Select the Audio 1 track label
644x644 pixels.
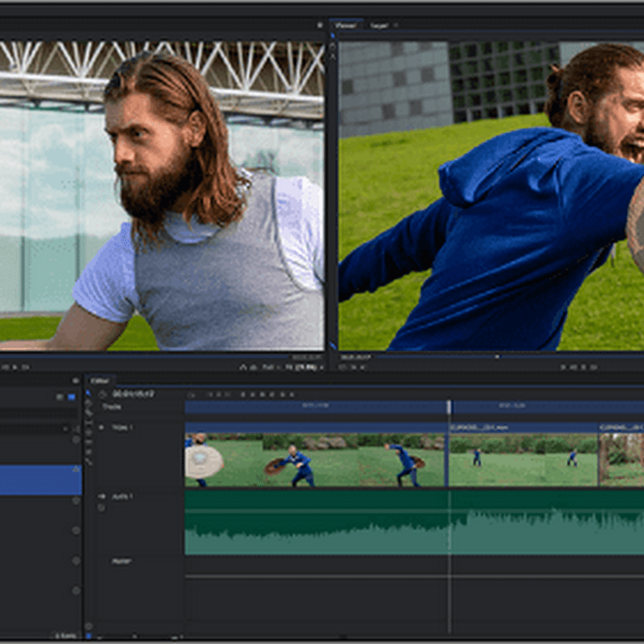[x=122, y=496]
